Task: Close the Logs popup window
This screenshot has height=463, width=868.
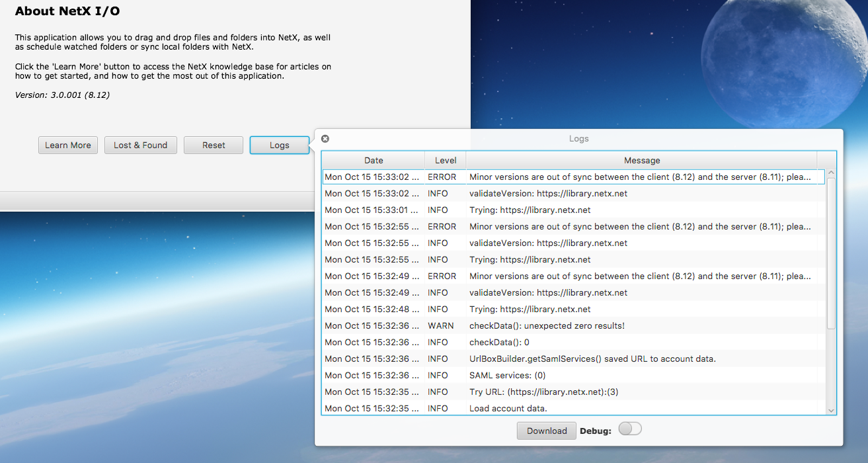Action: [x=325, y=139]
